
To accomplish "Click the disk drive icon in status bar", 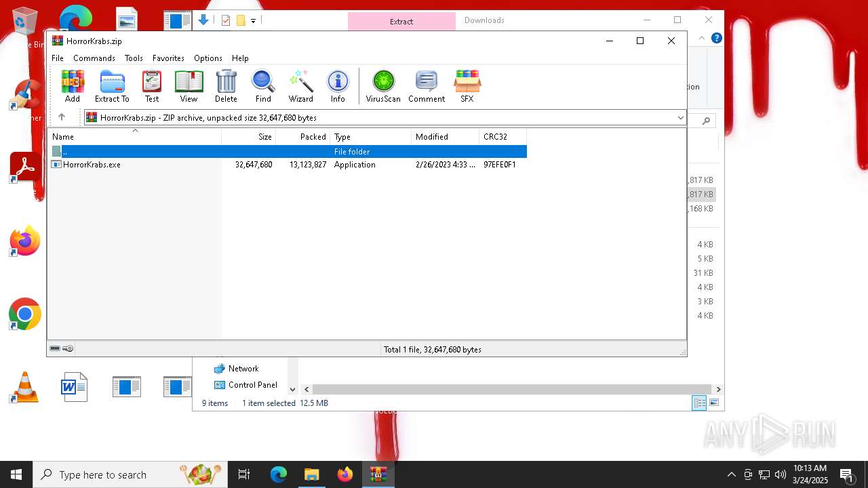I will (56, 349).
